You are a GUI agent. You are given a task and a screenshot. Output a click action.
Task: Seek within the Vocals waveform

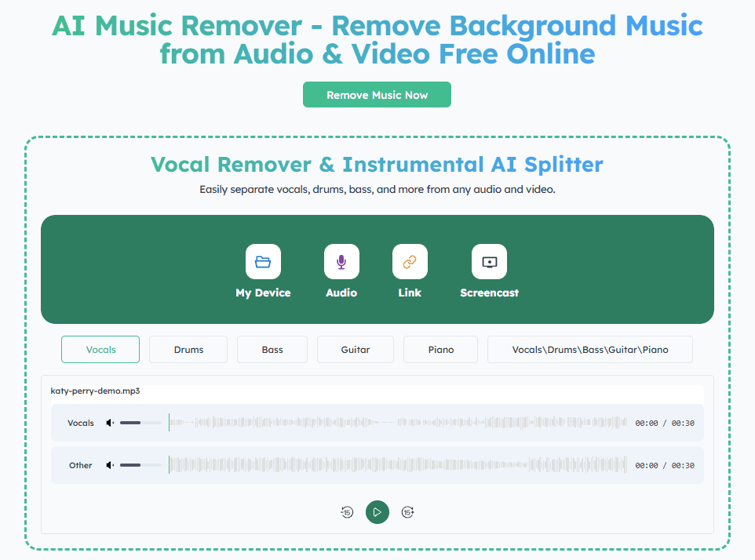[398, 423]
